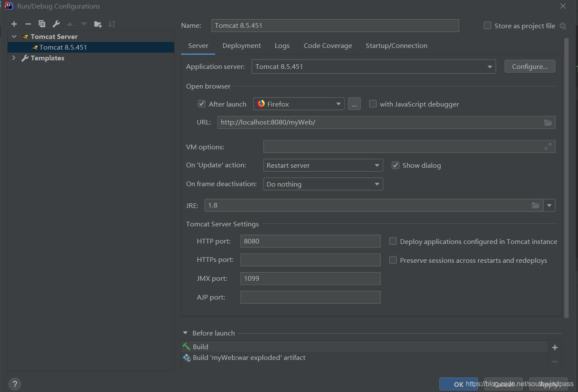Viewport: 578px width, 392px height.
Task: Switch to the Logs tab
Action: click(x=282, y=46)
